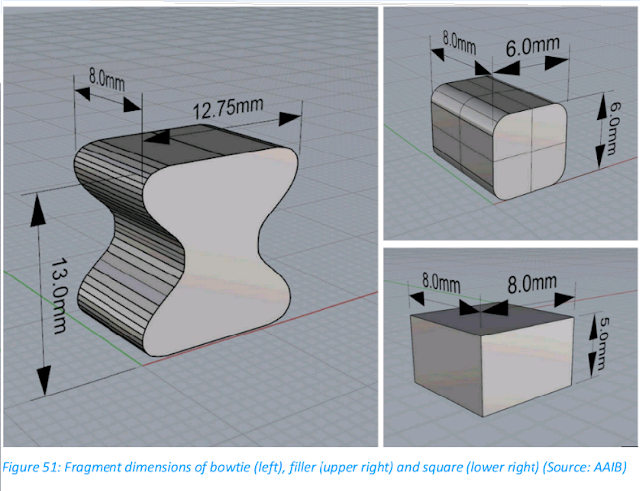The height and width of the screenshot is (491, 640).
Task: Click the bowtie fragment 3D model
Action: pos(187,239)
